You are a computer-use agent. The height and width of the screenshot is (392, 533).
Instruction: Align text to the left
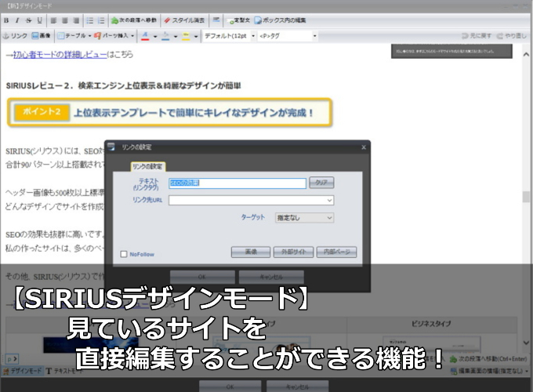[53, 20]
